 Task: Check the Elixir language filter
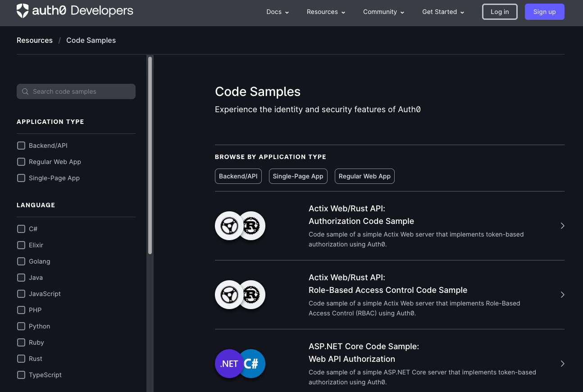click(21, 245)
